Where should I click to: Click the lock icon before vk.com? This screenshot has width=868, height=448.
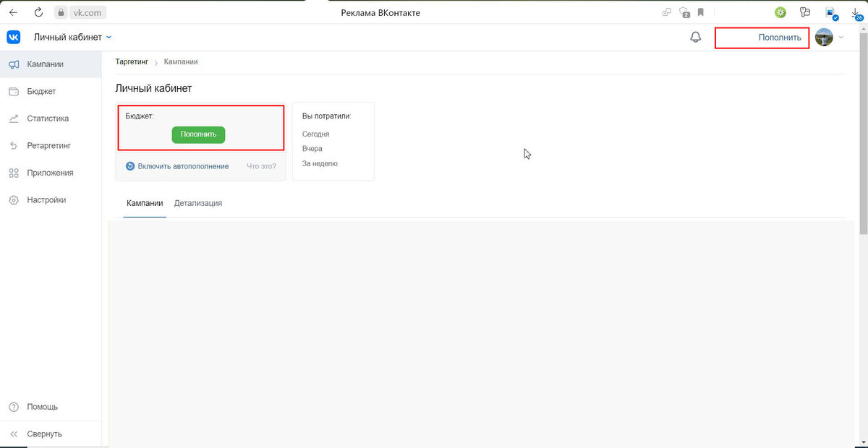(61, 12)
